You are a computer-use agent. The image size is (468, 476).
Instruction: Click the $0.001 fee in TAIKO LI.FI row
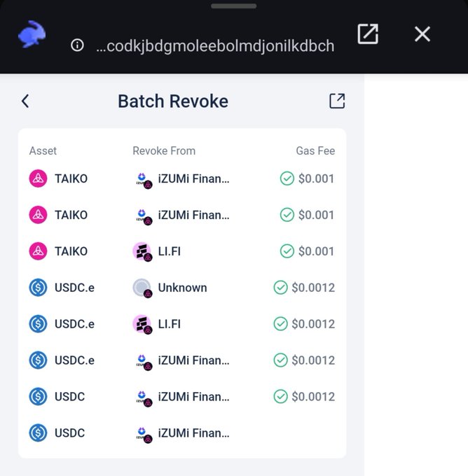[x=316, y=251]
